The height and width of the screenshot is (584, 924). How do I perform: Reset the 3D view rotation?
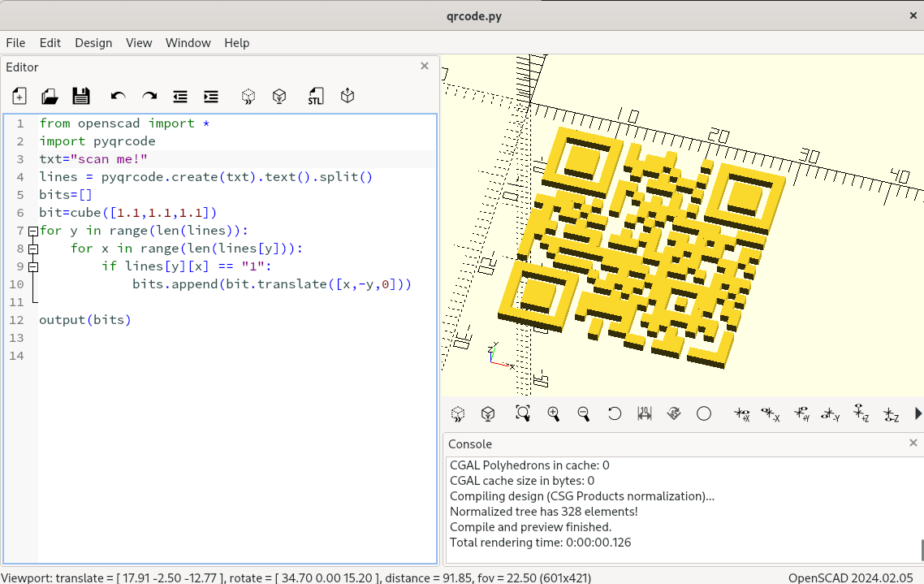tap(615, 413)
